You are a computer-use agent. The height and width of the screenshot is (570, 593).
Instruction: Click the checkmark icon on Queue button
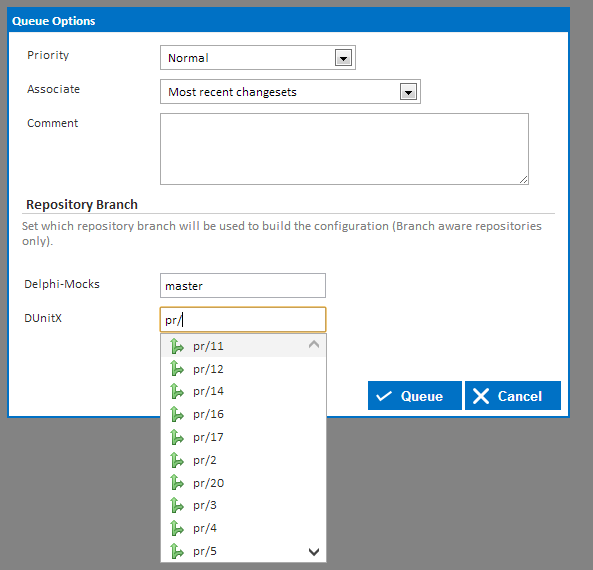coord(383,396)
